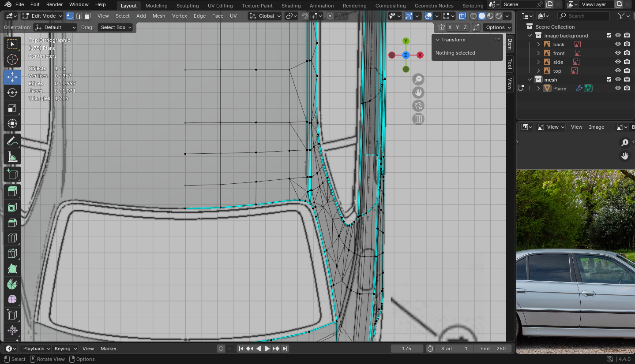The width and height of the screenshot is (635, 364).
Task: Toggle camera view with the camera gizmo
Action: 418,106
